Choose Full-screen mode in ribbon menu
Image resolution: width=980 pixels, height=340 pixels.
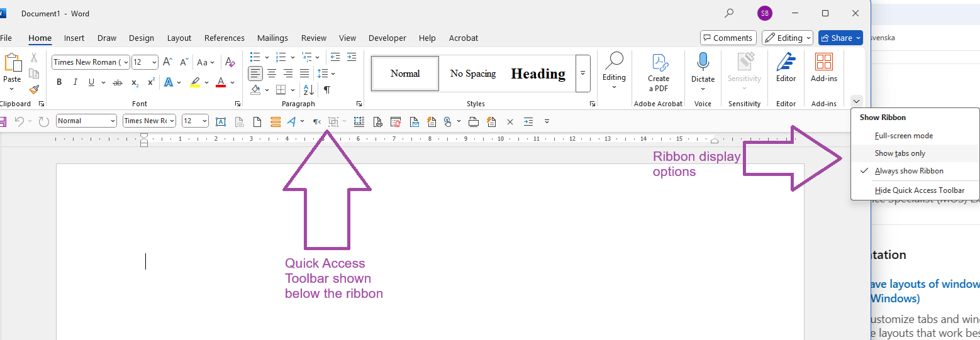pyautogui.click(x=915, y=136)
